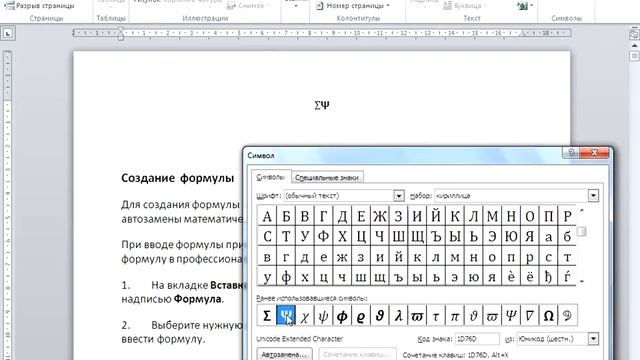
Task: Select lowercase ю in the symbol grid
Action: [x=473, y=277]
